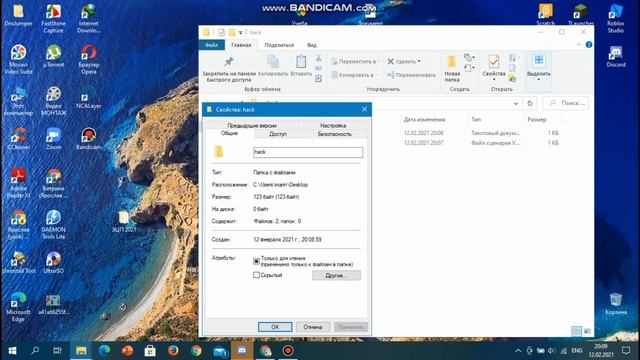Viewport: 640px width, 360px height.
Task: Open the Доступ tab in properties
Action: [x=278, y=134]
